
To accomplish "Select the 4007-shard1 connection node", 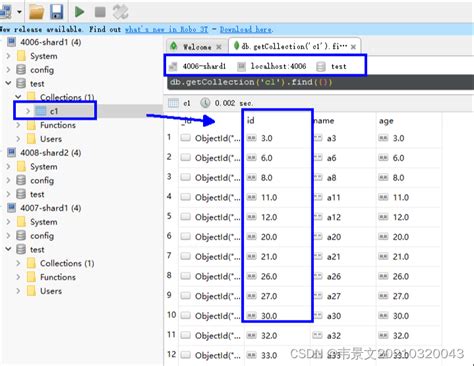I will pos(50,208).
